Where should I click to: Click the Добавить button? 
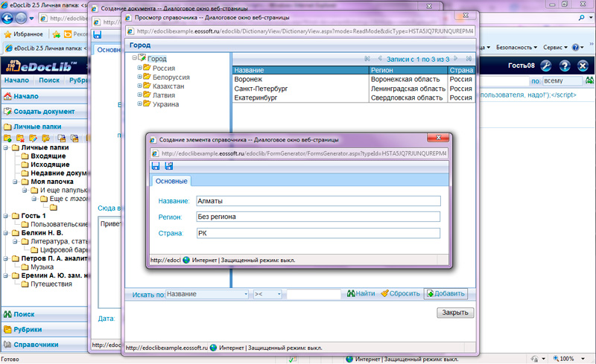click(x=446, y=294)
